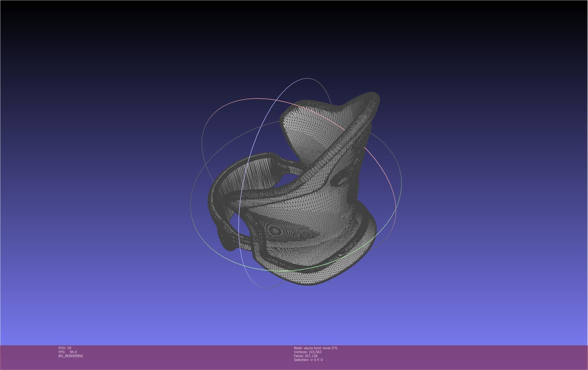Click the Selection: v: 0 f: 0 text
Viewport: 588px width, 370px height.
click(x=308, y=360)
